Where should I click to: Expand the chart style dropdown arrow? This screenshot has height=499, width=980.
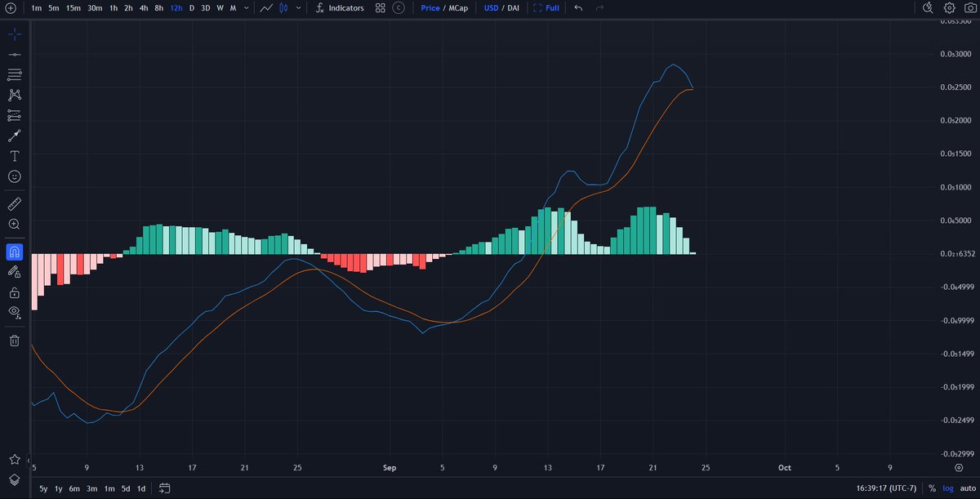tap(298, 8)
